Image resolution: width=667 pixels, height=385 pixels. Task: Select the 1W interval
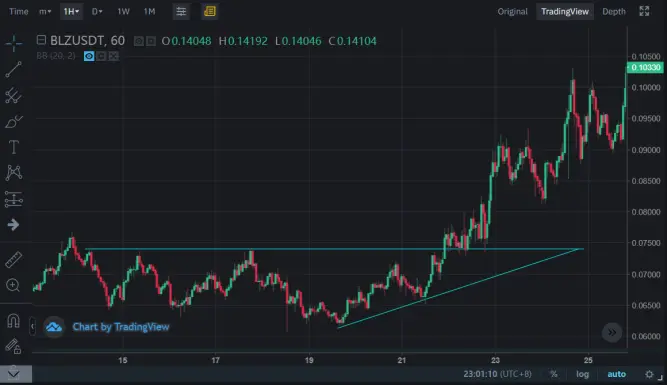[123, 11]
